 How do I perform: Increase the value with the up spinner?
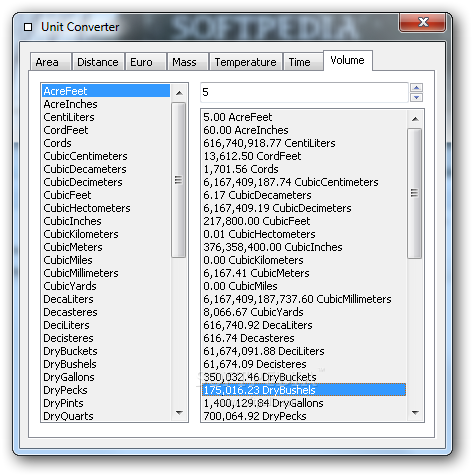[417, 88]
